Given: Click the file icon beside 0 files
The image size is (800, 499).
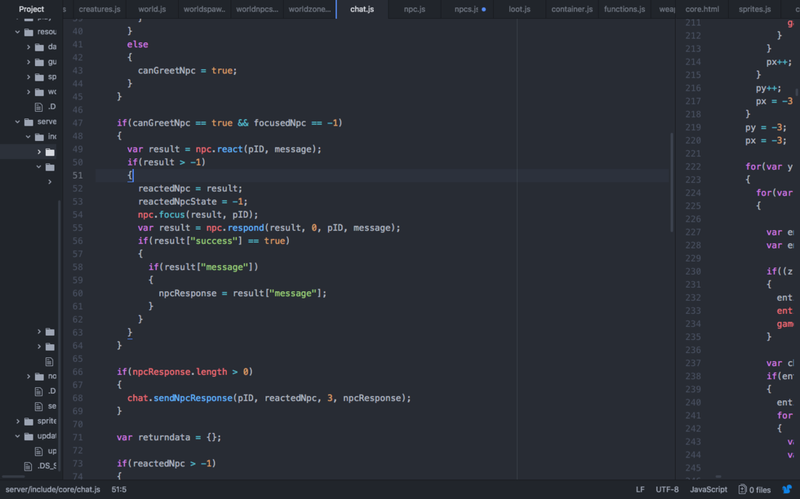Looking at the screenshot, I should coord(742,489).
